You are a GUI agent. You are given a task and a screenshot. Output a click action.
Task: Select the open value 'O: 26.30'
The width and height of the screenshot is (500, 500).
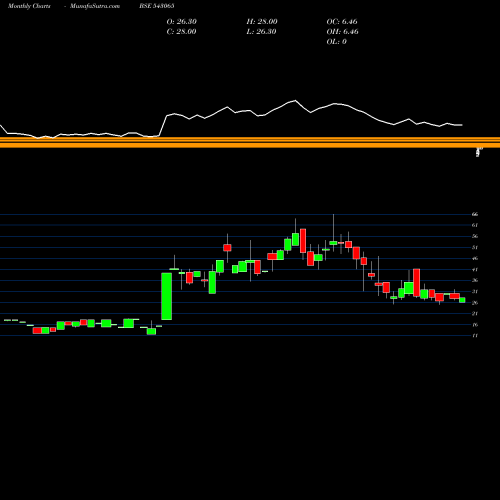pyautogui.click(x=182, y=22)
